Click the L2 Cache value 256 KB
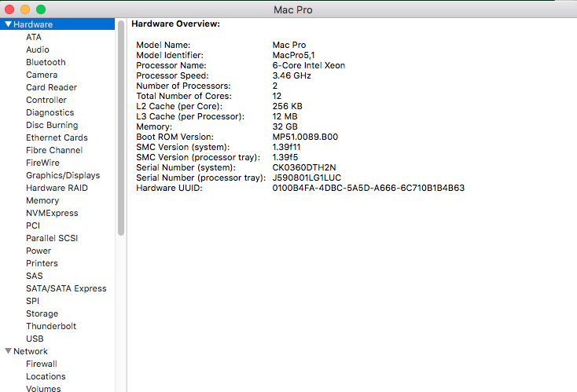577x392 pixels. point(287,106)
